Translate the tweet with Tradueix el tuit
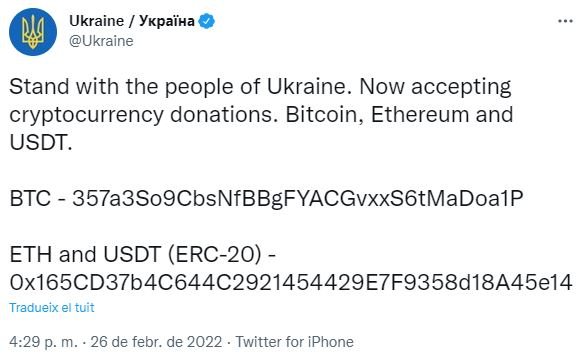Image resolution: width=583 pixels, height=362 pixels. (x=52, y=307)
